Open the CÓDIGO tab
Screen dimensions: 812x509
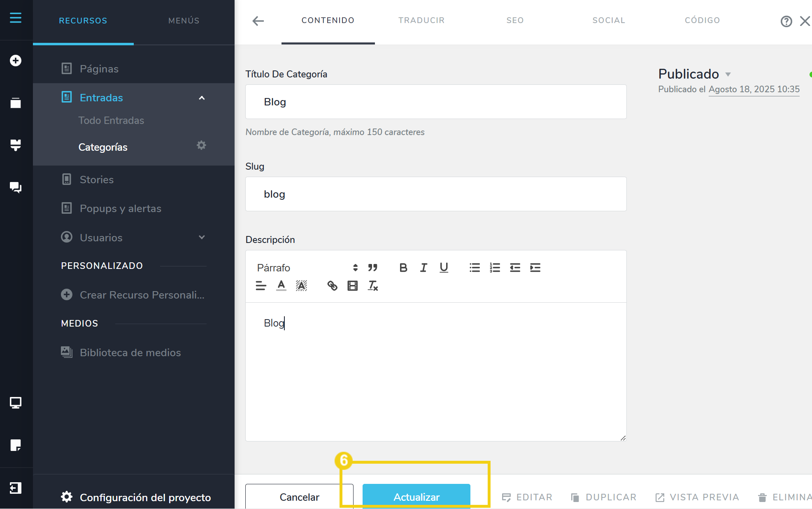[702, 21]
